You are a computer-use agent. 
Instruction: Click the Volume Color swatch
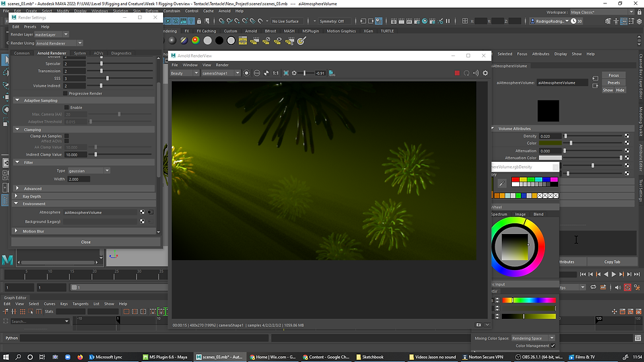550,143
